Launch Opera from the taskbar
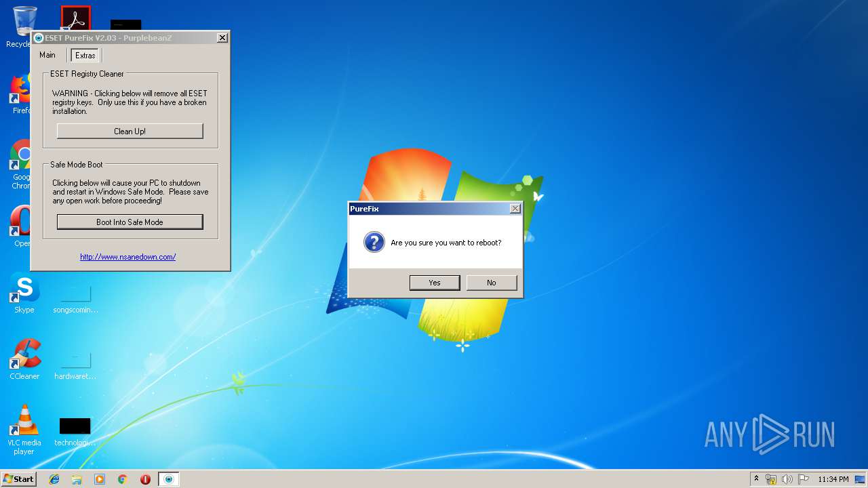Screen dimensions: 868x488 145,479
